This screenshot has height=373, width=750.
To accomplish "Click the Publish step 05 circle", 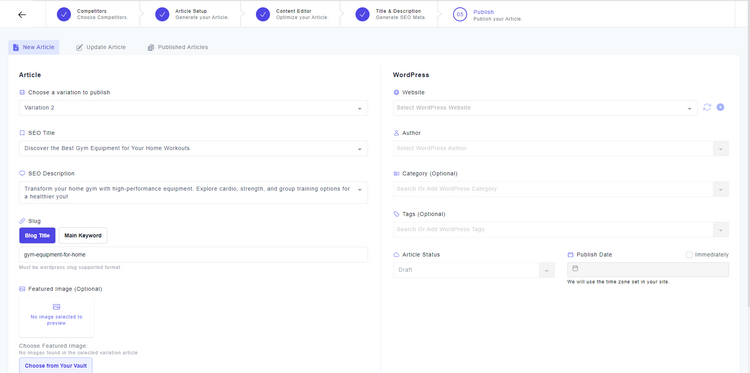I will coord(460,14).
